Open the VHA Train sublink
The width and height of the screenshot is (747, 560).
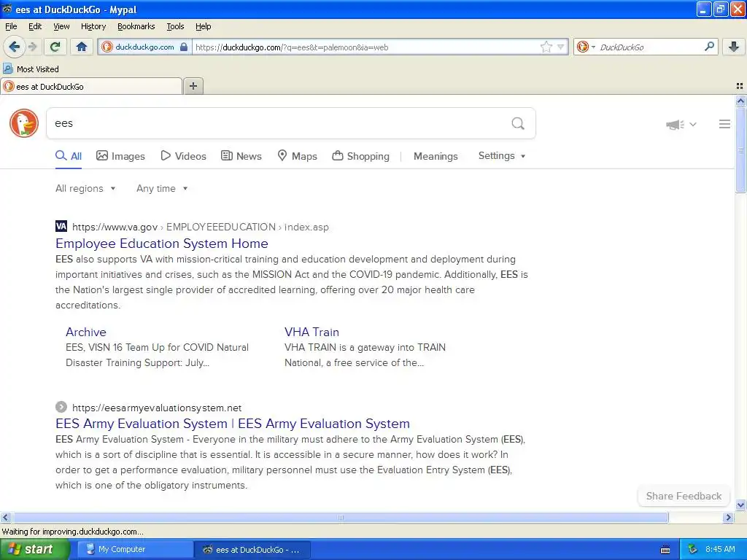[311, 332]
